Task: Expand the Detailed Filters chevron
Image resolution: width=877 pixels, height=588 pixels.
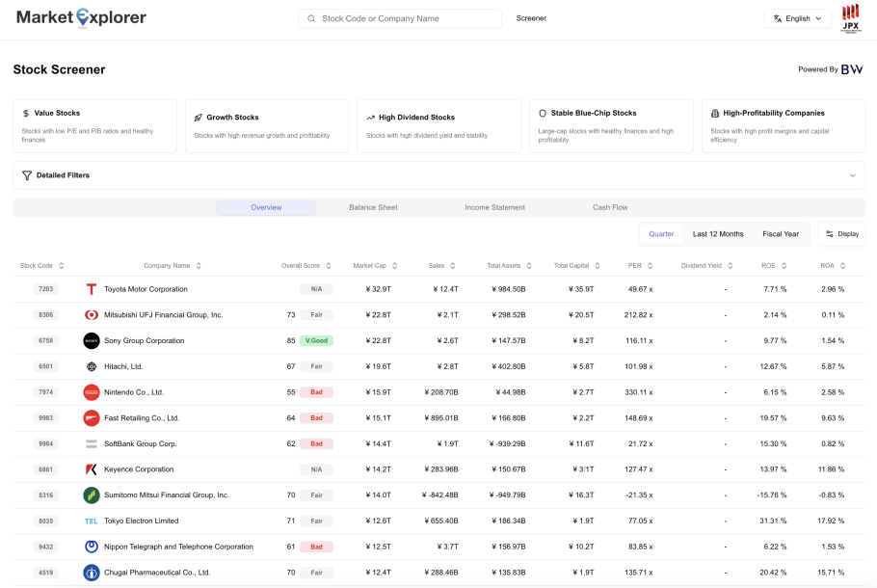Action: [x=852, y=175]
